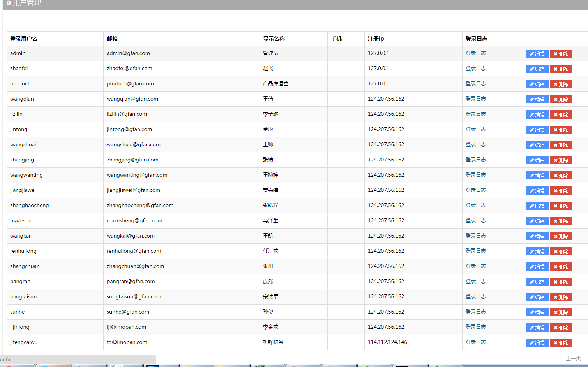Click IP address 114.112.124.146

point(387,342)
